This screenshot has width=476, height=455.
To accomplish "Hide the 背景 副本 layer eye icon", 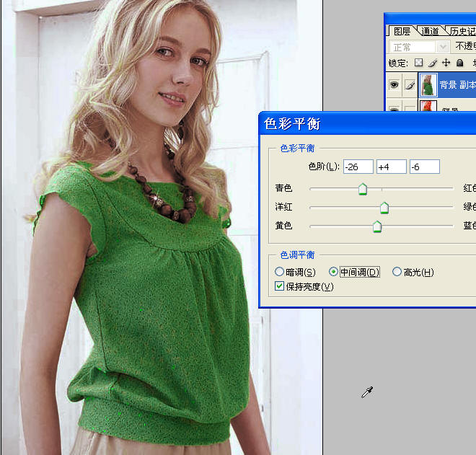I will tap(394, 84).
